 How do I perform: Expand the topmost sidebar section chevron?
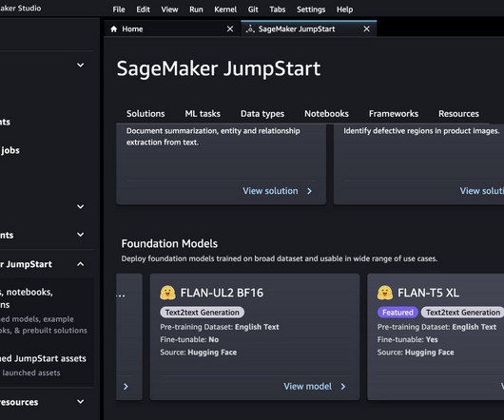[x=81, y=66]
